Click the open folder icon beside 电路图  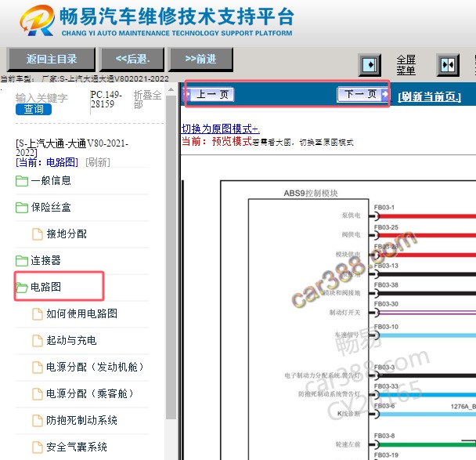coord(22,288)
